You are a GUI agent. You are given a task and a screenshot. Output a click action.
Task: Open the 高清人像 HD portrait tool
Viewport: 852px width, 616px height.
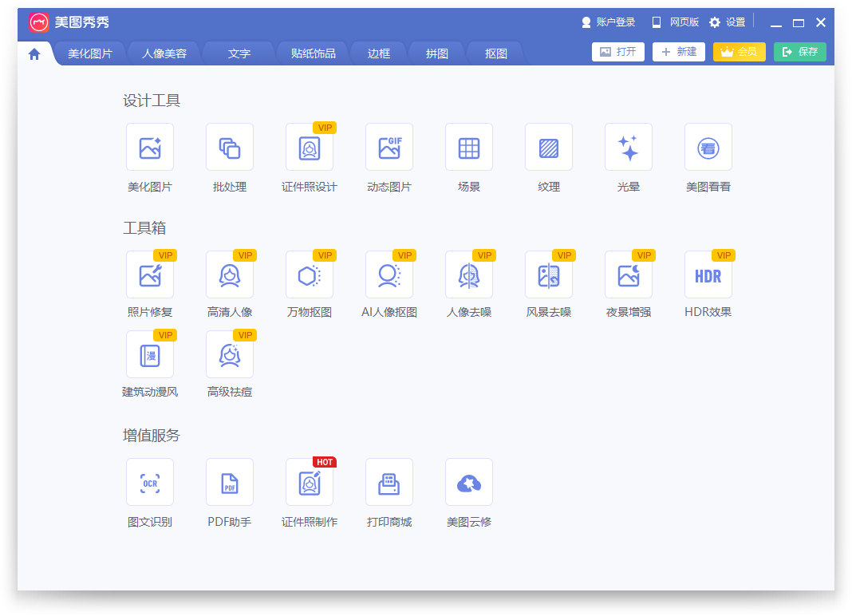point(230,274)
